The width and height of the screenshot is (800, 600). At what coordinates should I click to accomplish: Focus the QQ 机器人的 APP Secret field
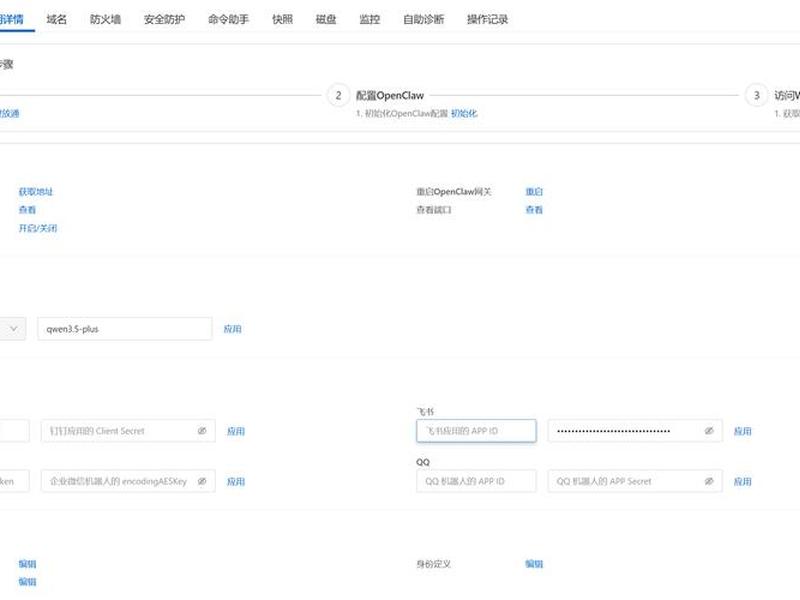[x=635, y=481]
